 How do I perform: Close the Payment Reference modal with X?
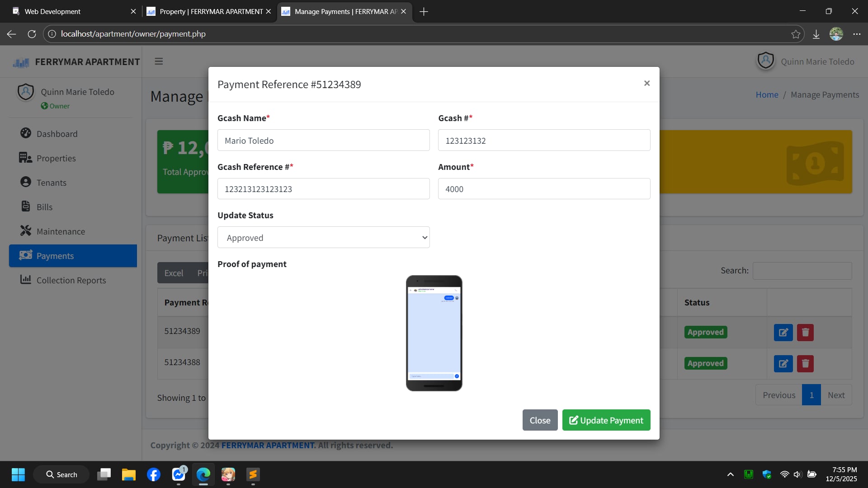(646, 83)
